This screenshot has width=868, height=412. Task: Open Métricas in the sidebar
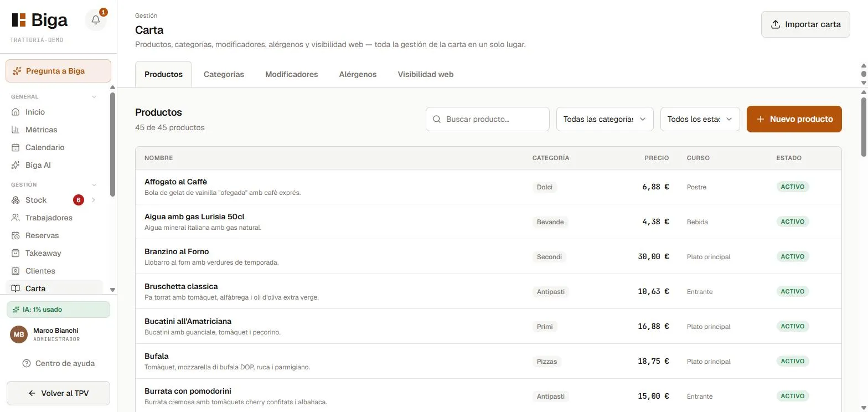54,130
